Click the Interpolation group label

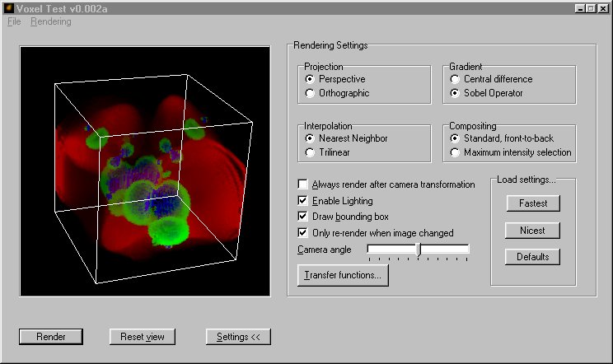[x=328, y=126]
